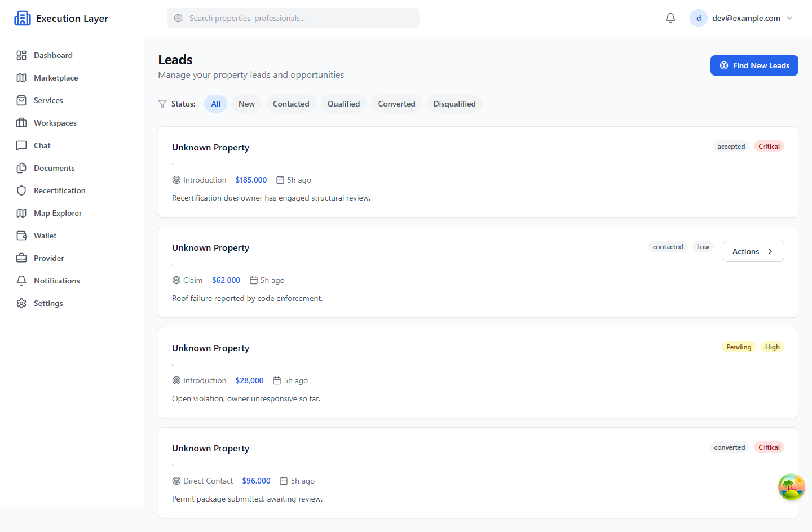The width and height of the screenshot is (812, 532).
Task: Click the $62,000 claim value
Action: (x=226, y=280)
